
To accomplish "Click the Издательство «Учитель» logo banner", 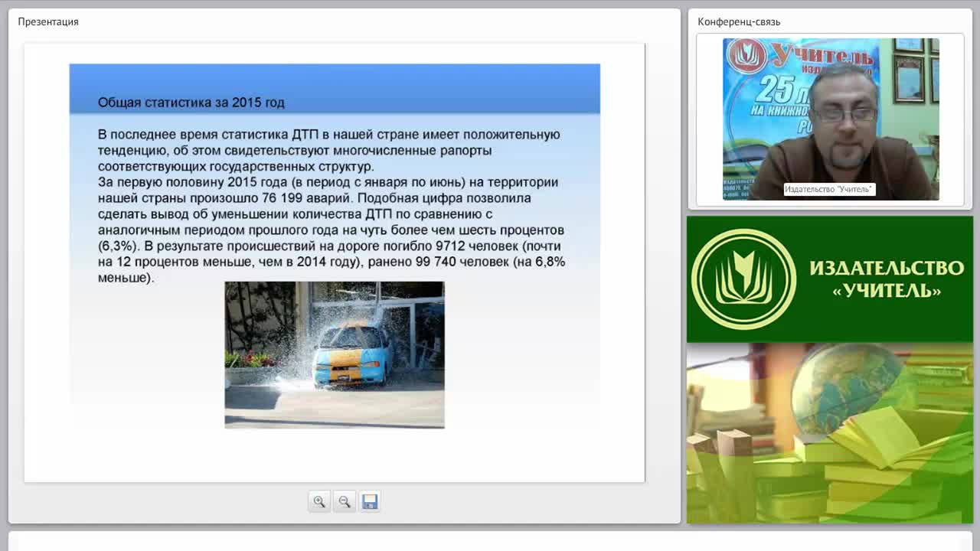I will [x=830, y=279].
